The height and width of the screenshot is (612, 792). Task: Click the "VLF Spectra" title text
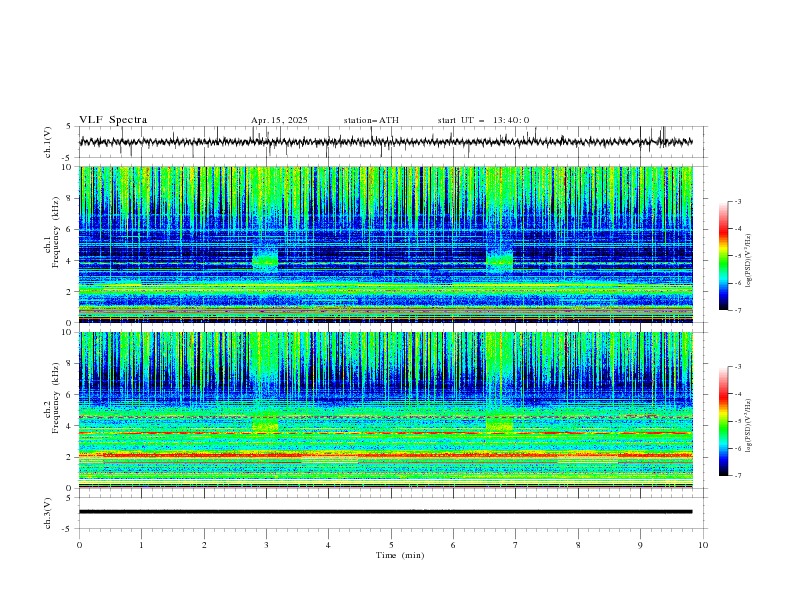click(x=113, y=120)
